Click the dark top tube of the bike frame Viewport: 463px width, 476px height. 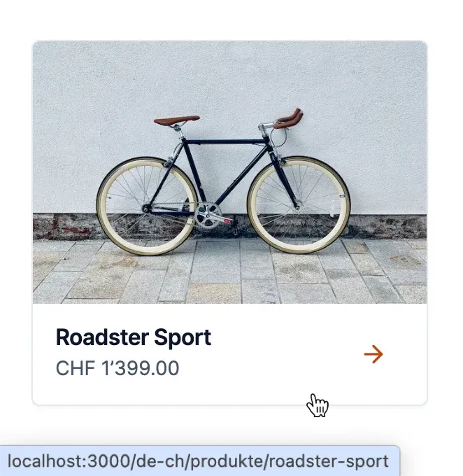point(225,141)
